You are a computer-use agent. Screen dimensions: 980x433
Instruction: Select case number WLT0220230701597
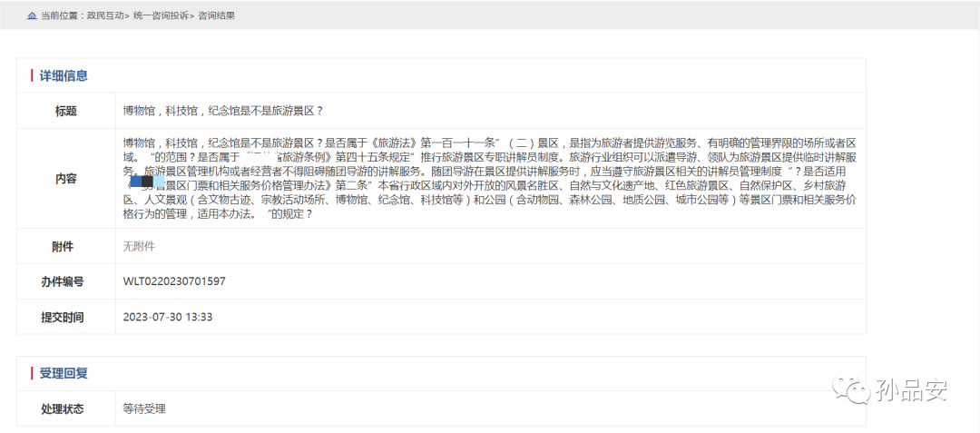[x=174, y=281]
